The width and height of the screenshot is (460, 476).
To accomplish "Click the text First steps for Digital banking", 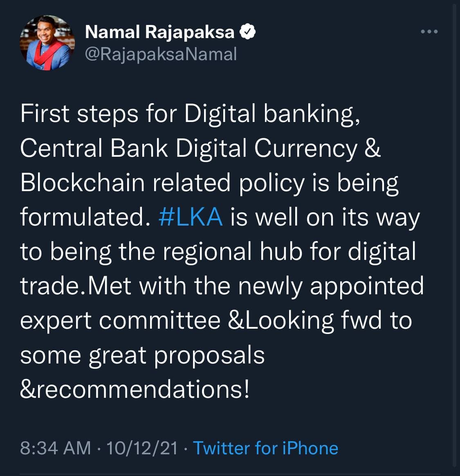I will pyautogui.click(x=190, y=114).
